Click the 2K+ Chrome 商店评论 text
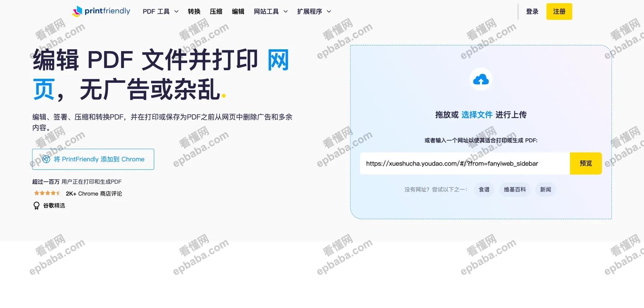644x308 pixels. [94, 194]
